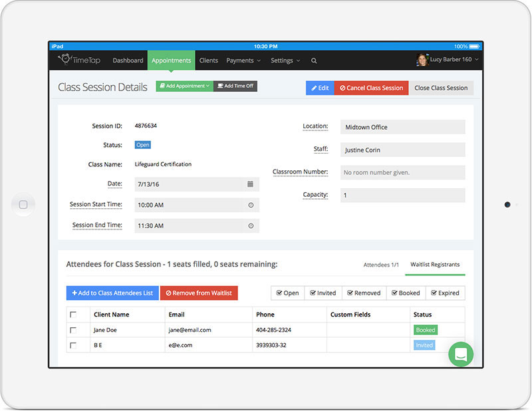The image size is (532, 411).
Task: Open Lucy Barber 160 account dropdown
Action: click(454, 59)
